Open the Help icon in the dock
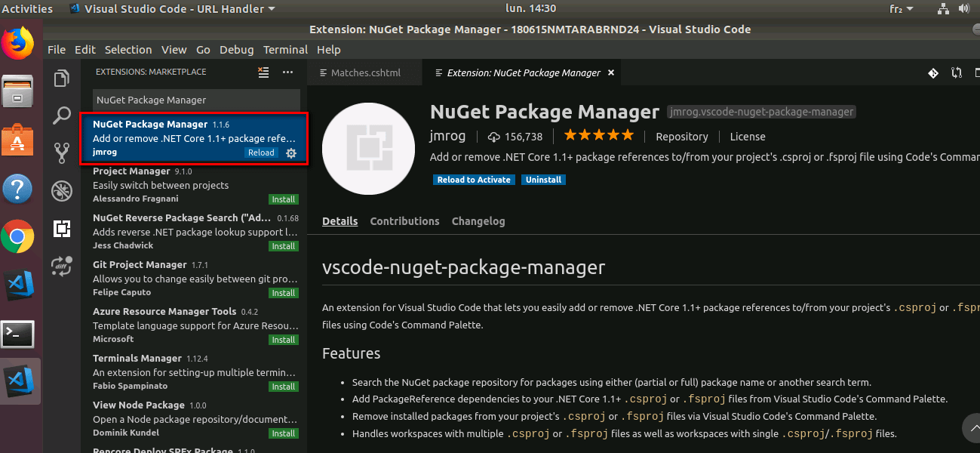Viewport: 980px width, 453px height. [17, 188]
